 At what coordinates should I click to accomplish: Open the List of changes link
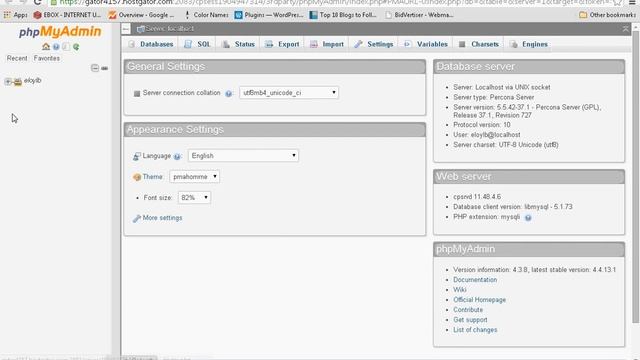(475, 330)
